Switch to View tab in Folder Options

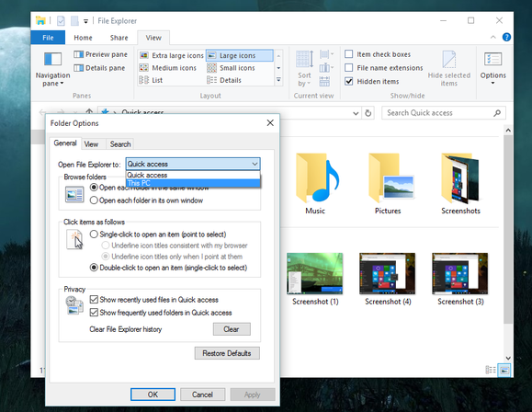pyautogui.click(x=91, y=144)
